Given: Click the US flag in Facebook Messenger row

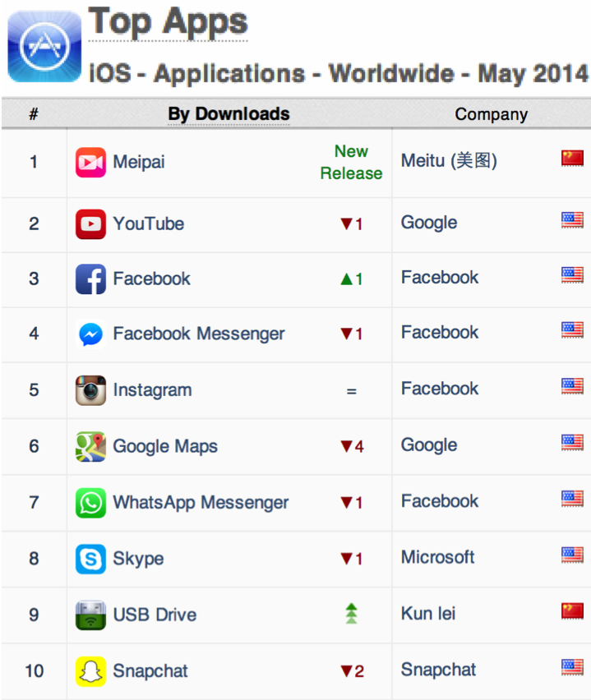Looking at the screenshot, I should [x=572, y=330].
